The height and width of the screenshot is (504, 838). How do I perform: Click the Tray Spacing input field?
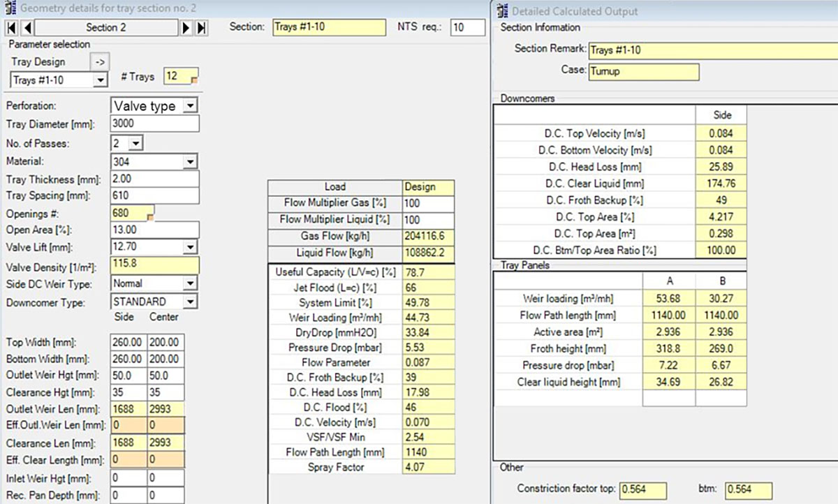(155, 196)
